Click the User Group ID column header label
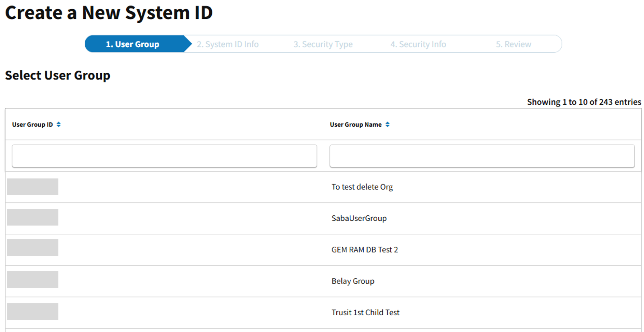 [32, 125]
